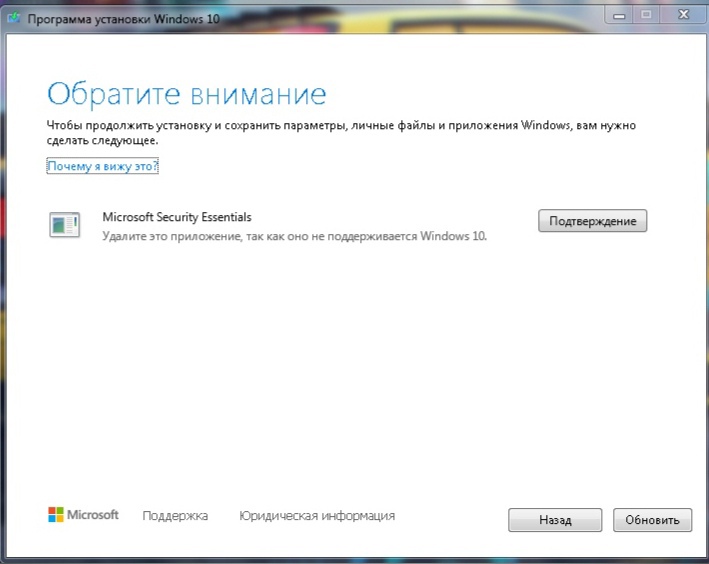Minimize the Windows 10 setup window

[x=619, y=15]
